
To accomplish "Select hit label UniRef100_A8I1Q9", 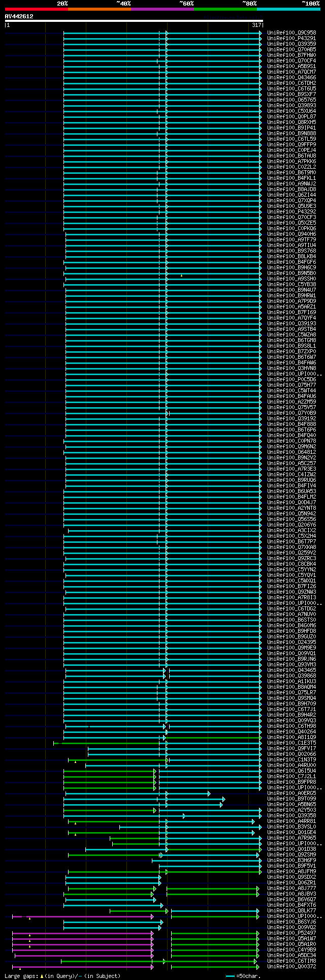I will click(x=291, y=737).
